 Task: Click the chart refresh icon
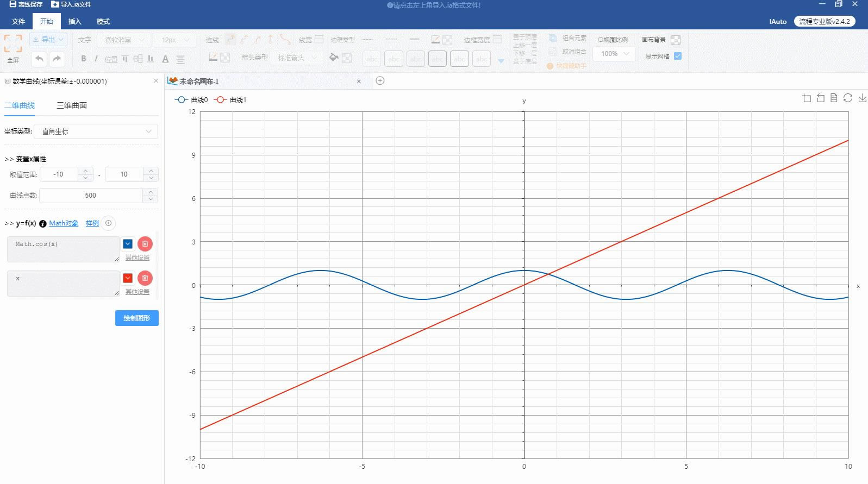point(848,98)
